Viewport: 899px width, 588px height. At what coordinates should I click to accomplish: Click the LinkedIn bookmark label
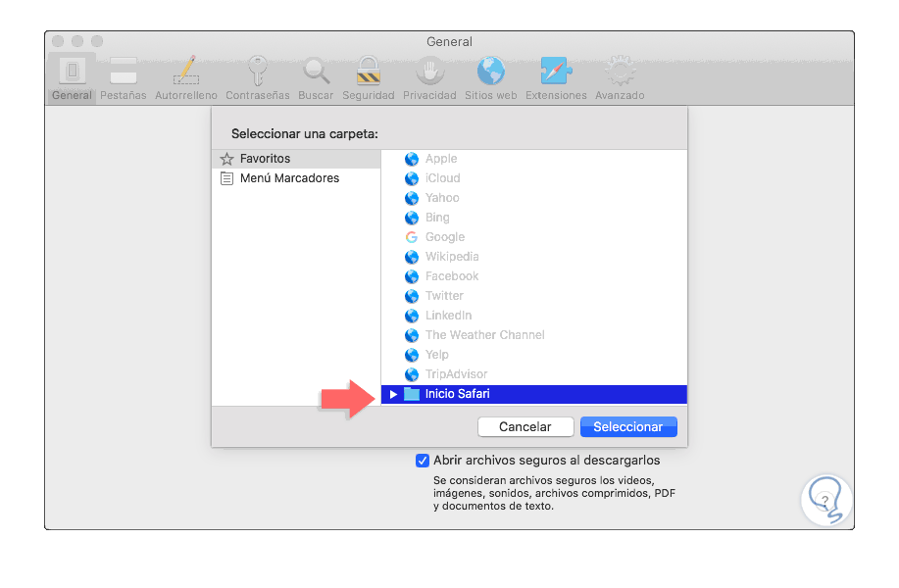point(448,316)
